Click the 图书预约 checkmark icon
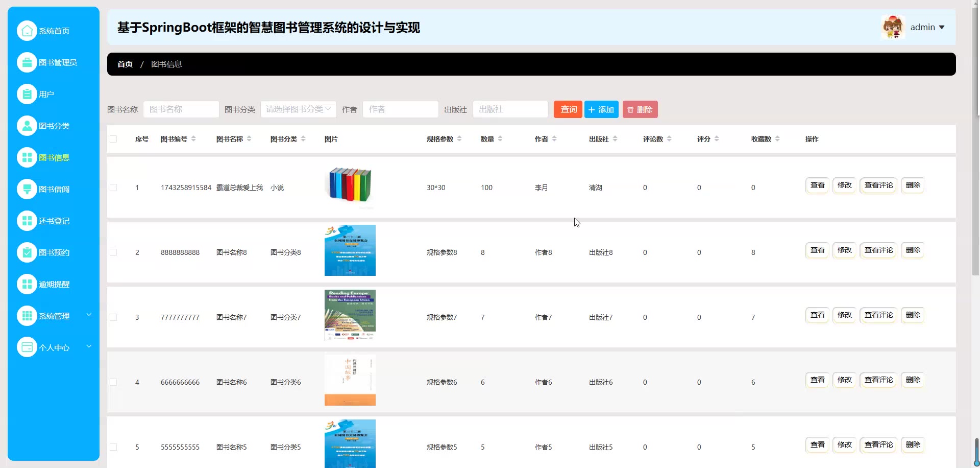The height and width of the screenshot is (468, 980). 27,252
